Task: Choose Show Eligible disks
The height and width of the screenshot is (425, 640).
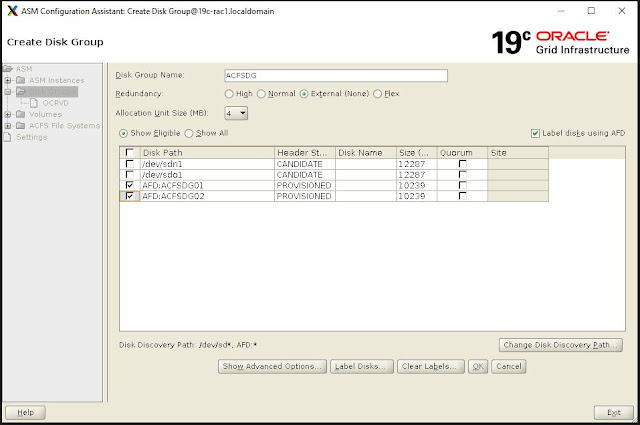Action: pyautogui.click(x=123, y=134)
